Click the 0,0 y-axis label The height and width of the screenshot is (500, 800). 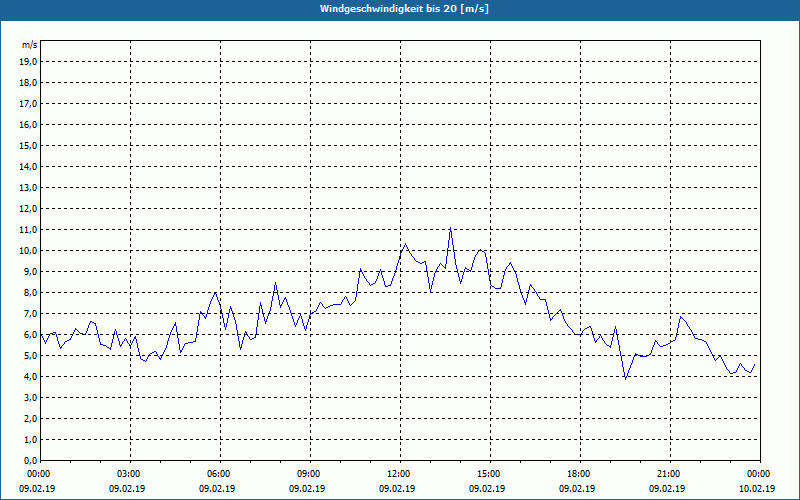point(31,461)
